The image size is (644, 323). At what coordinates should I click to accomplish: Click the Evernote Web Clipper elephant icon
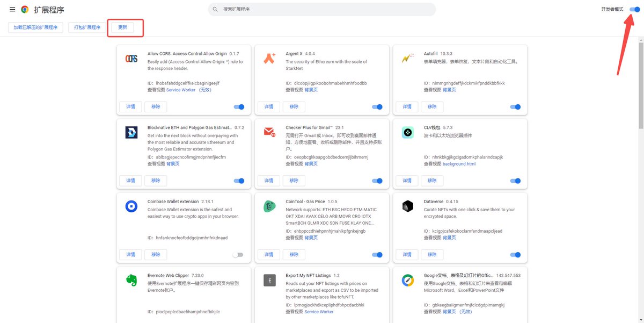(x=131, y=280)
